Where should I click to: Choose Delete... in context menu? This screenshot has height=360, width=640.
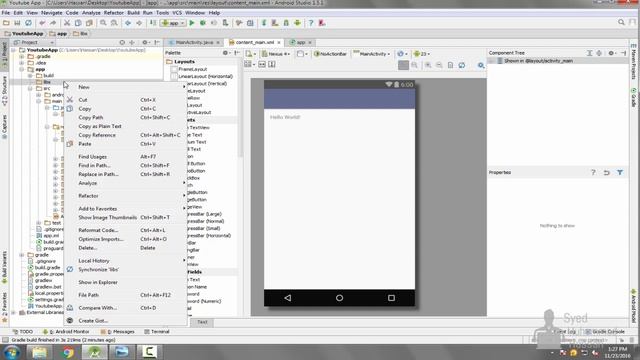[126, 248]
